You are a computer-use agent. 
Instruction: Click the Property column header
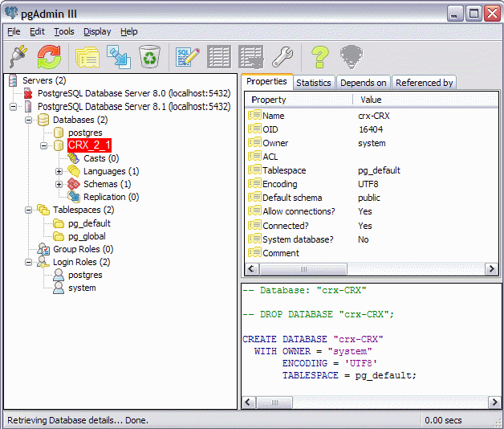[x=299, y=100]
